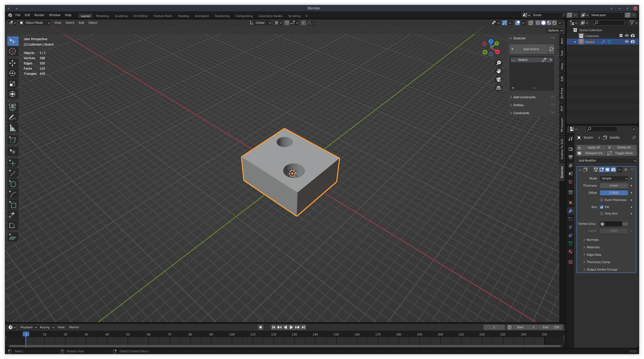
Task: Select the CAD Sketcher tool
Action: [12, 107]
